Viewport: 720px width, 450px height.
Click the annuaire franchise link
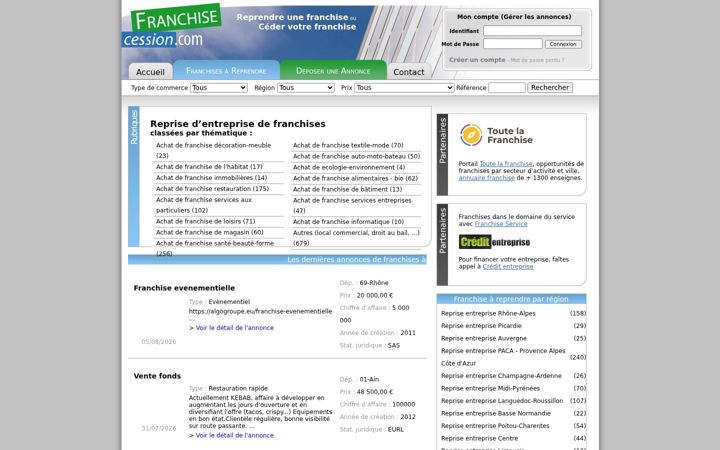(486, 178)
